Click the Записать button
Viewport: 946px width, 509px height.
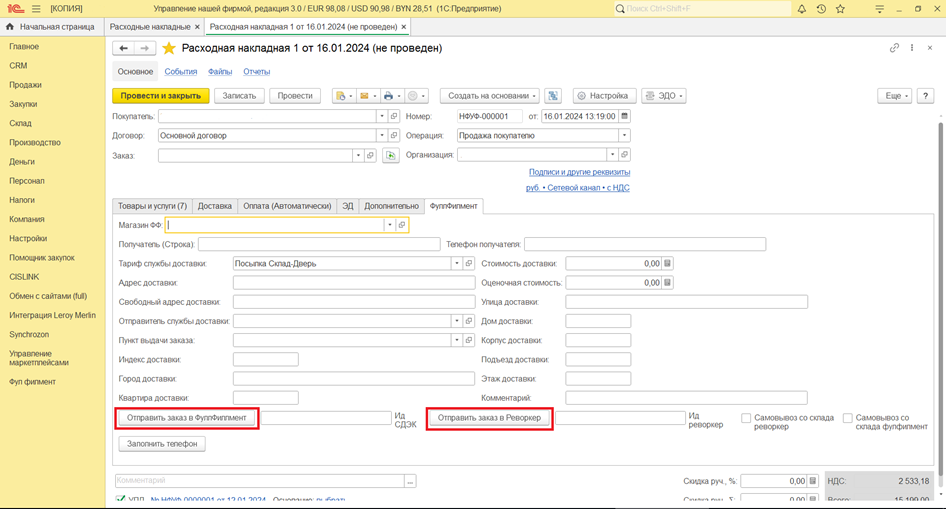click(x=239, y=96)
